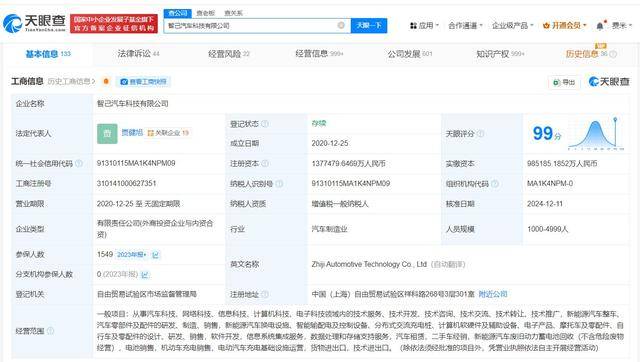Click the 存续 registration status

(x=319, y=123)
